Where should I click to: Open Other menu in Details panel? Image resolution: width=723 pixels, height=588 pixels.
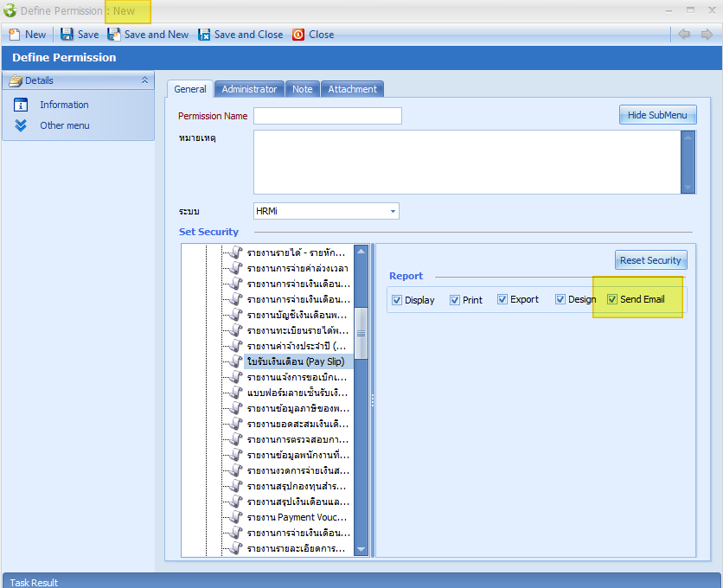tap(64, 125)
